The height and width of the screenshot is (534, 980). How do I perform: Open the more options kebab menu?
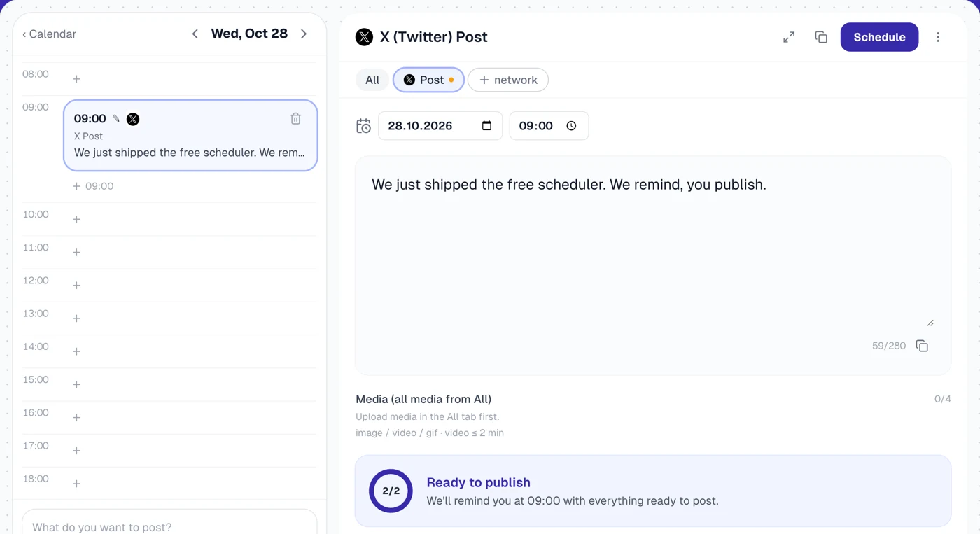pyautogui.click(x=938, y=37)
